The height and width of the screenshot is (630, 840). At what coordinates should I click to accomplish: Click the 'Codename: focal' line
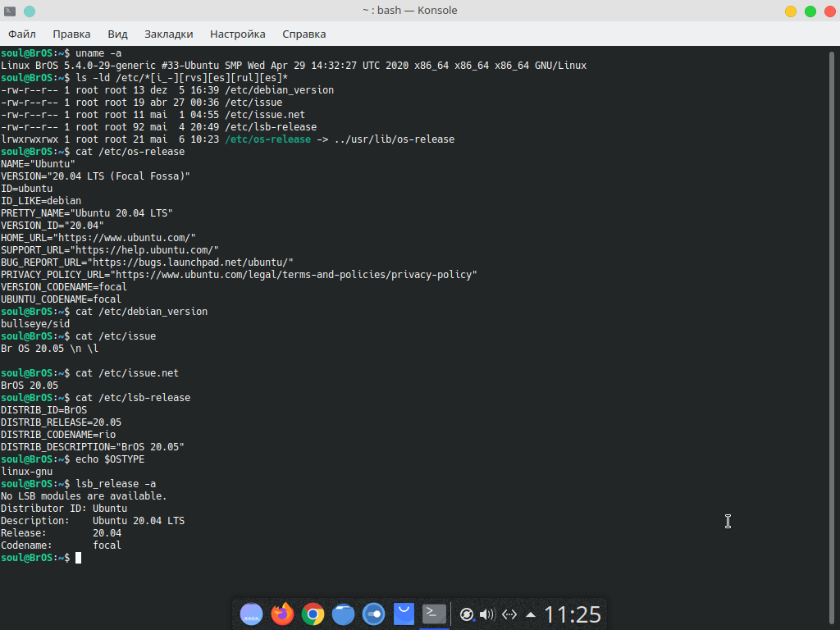pyautogui.click(x=61, y=546)
